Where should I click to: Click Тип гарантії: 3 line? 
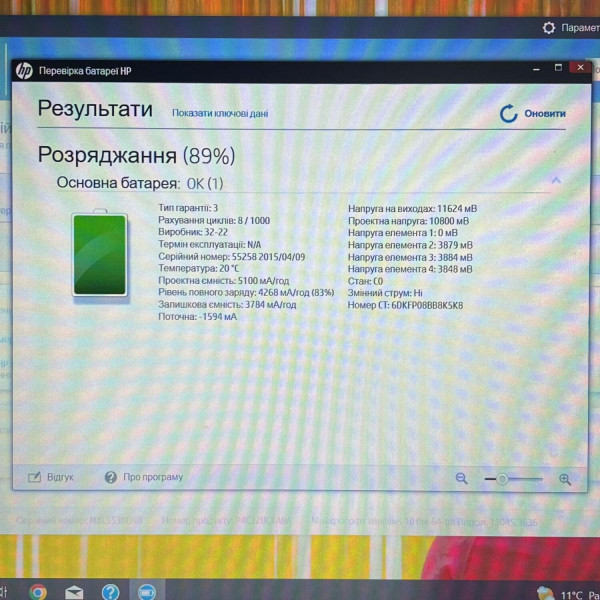pyautogui.click(x=188, y=208)
